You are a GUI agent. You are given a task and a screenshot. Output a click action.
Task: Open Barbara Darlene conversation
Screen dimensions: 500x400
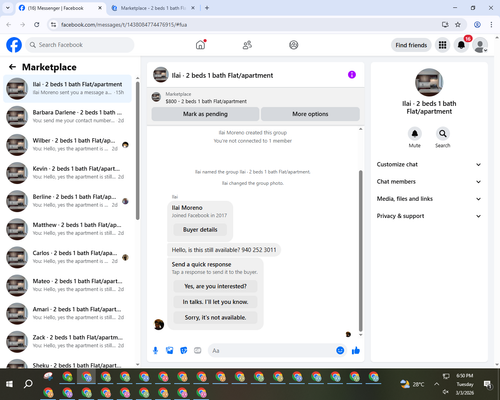click(68, 117)
